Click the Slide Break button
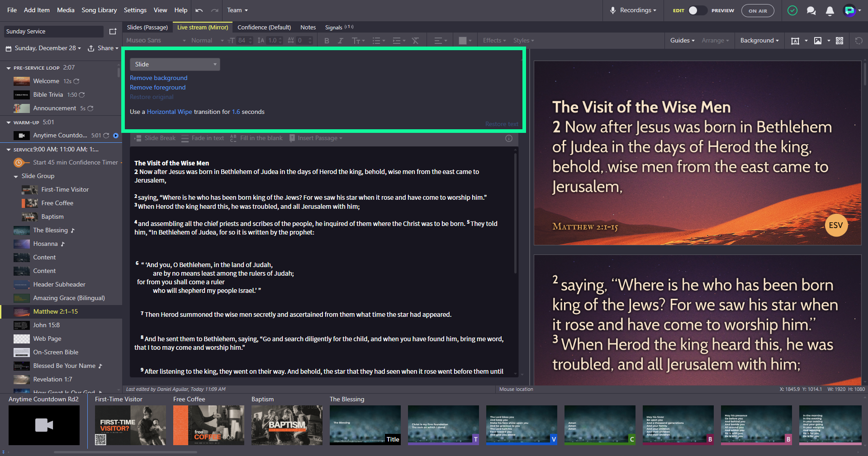This screenshot has width=868, height=456. click(x=155, y=138)
